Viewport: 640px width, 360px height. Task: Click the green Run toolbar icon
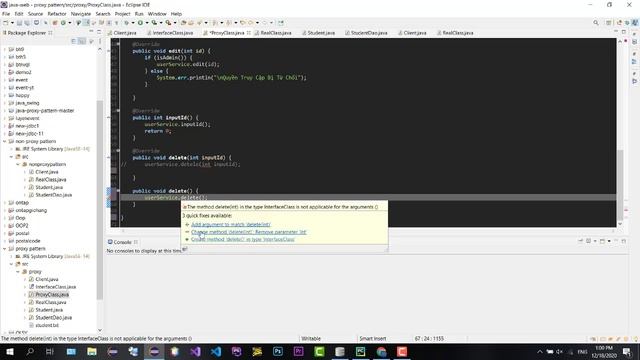(x=140, y=23)
